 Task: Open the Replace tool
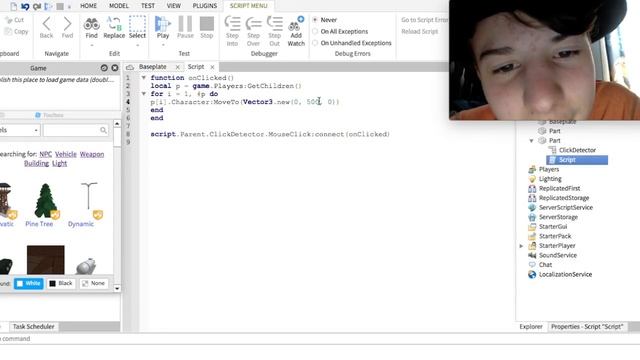114,24
